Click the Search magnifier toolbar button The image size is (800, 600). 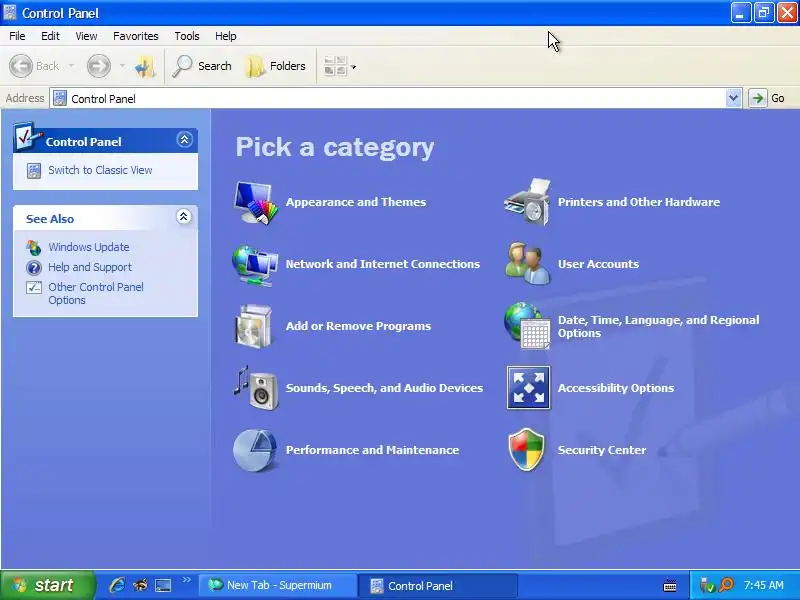coord(202,66)
